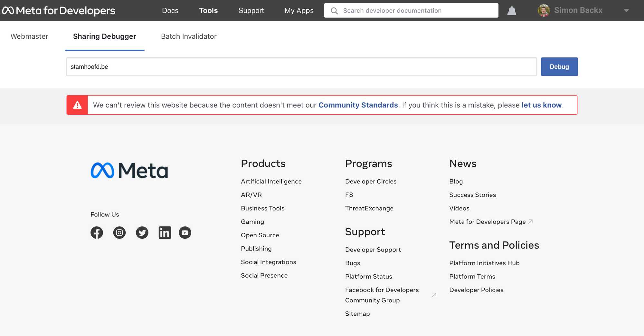The image size is (644, 336).
Task: Open the Bugs link
Action: [x=353, y=263]
